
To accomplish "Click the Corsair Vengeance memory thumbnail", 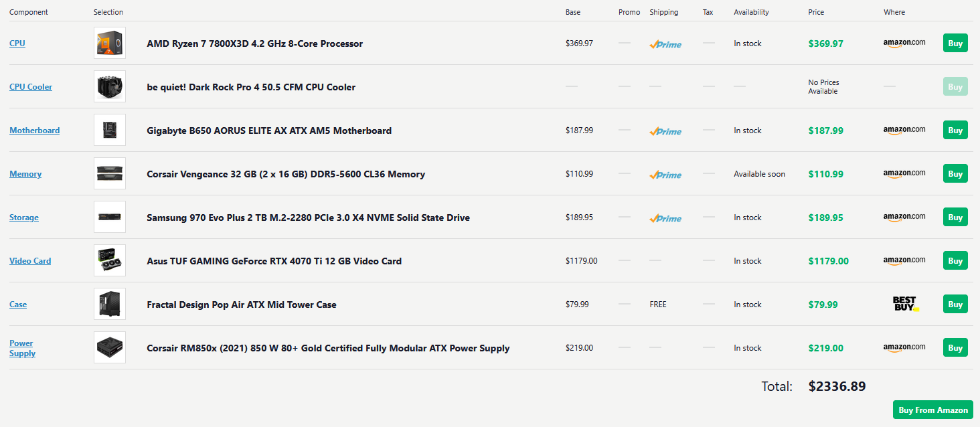I will tap(110, 173).
